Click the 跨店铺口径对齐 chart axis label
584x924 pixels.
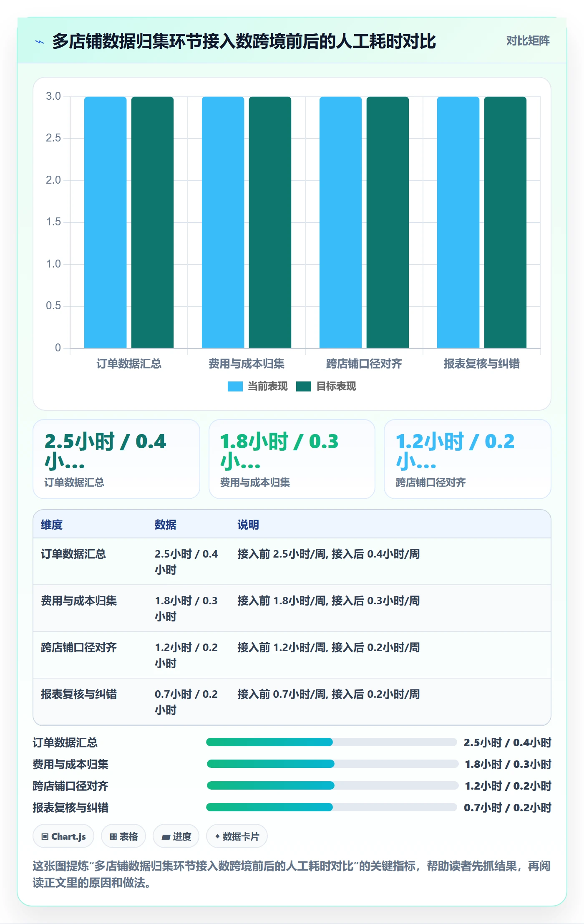click(x=364, y=364)
